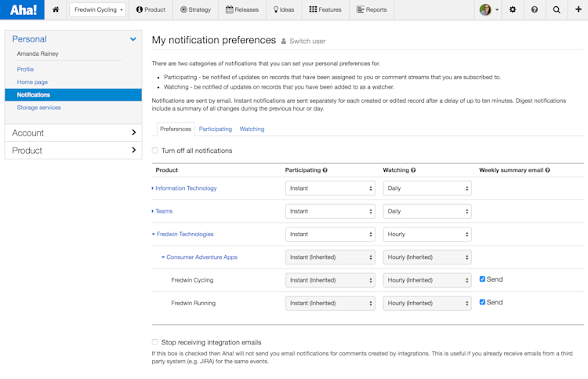
Task: Click the Weekly summary email help icon
Action: [x=547, y=170]
